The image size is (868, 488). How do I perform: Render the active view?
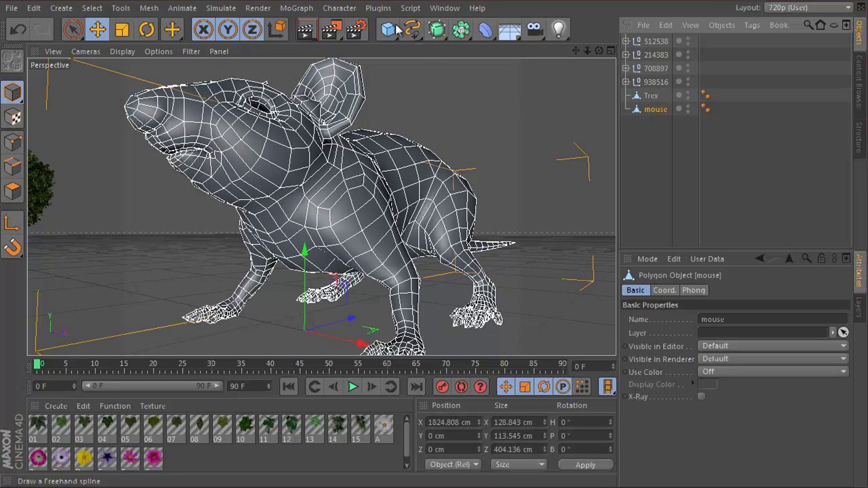point(306,29)
